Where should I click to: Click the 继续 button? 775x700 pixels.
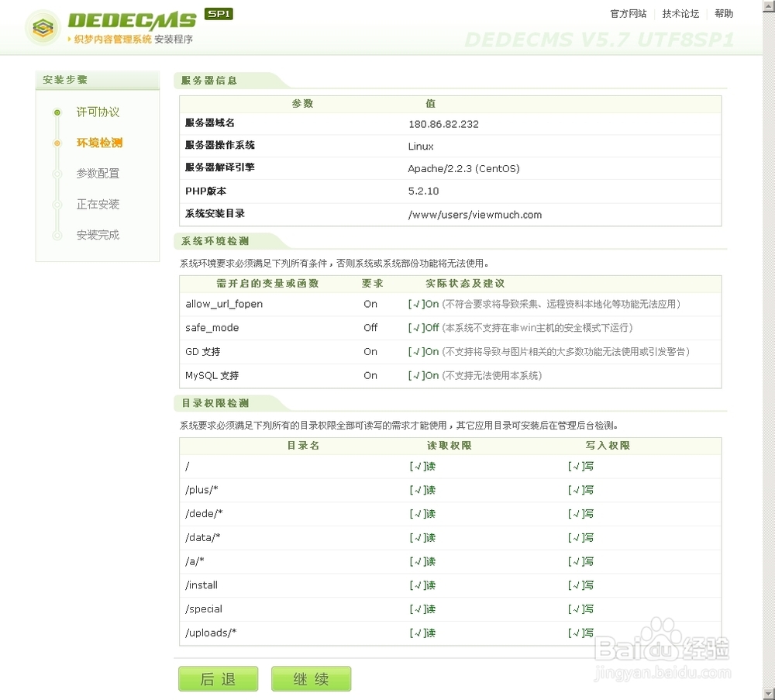311,679
